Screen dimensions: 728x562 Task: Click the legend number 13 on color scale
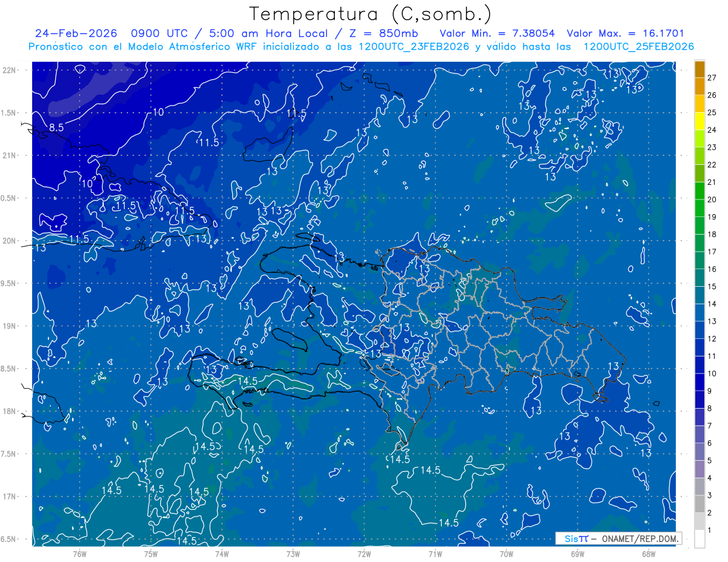(x=712, y=321)
